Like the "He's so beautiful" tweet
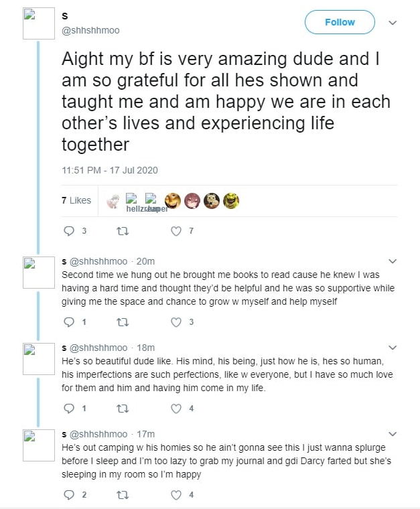The height and width of the screenshot is (509, 420). (177, 409)
